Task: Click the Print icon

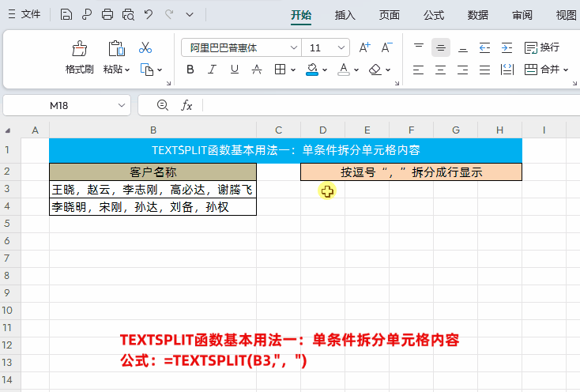Action: [107, 14]
